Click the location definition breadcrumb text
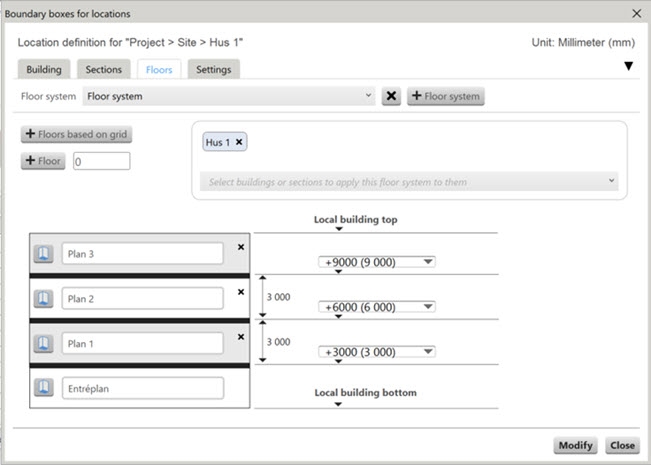Image resolution: width=651 pixels, height=465 pixels. (x=130, y=42)
